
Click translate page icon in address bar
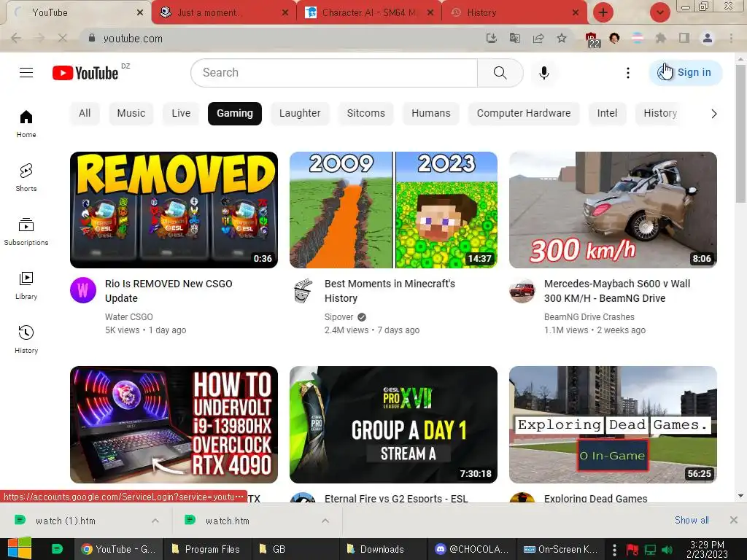tap(514, 38)
